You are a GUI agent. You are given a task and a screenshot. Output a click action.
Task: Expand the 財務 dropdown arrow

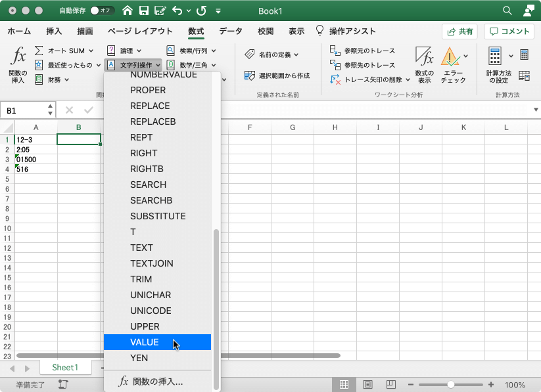pyautogui.click(x=66, y=79)
